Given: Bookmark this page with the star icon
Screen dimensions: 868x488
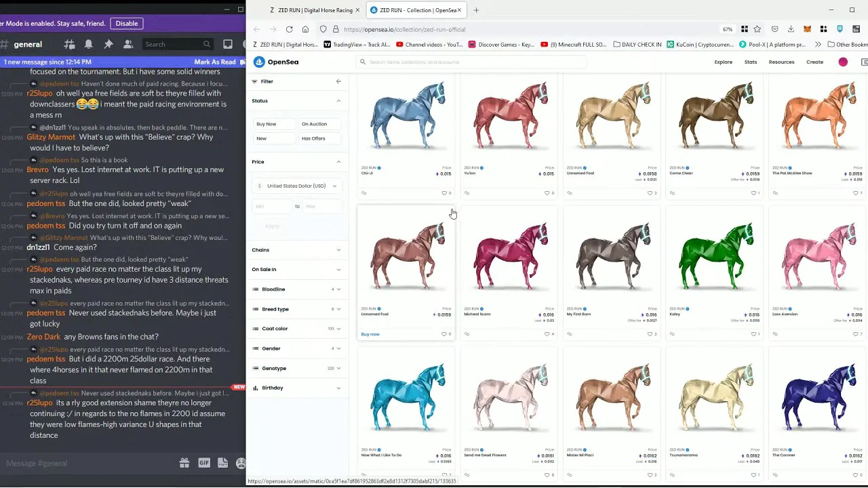Looking at the screenshot, I should click(757, 29).
